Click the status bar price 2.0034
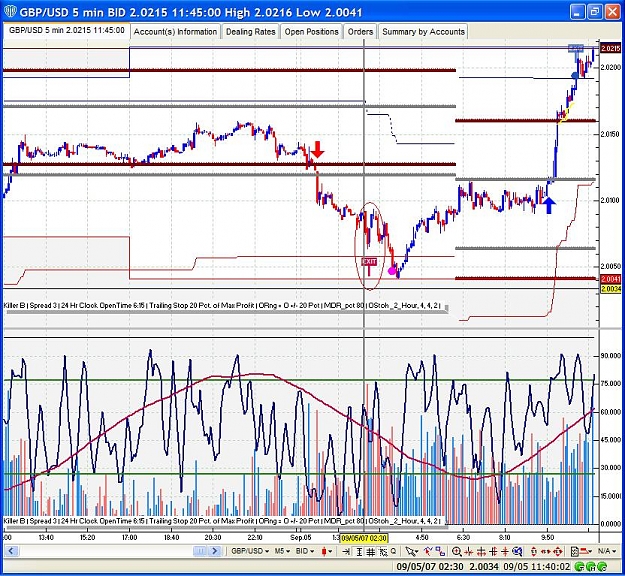The image size is (625, 576). click(484, 566)
